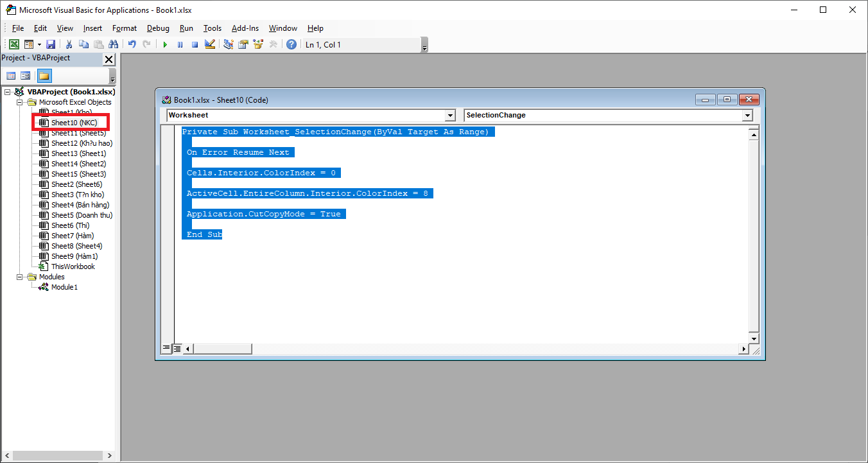Viewport: 868px width, 463px height.
Task: Close the Project Explorer panel
Action: [108, 59]
